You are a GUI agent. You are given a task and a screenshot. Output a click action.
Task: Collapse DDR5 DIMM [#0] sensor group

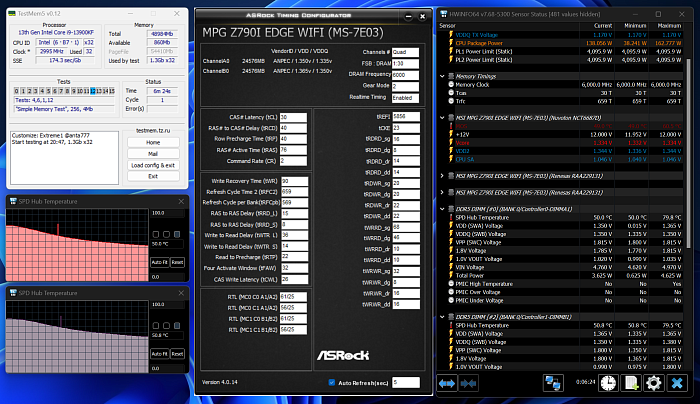[x=442, y=209]
